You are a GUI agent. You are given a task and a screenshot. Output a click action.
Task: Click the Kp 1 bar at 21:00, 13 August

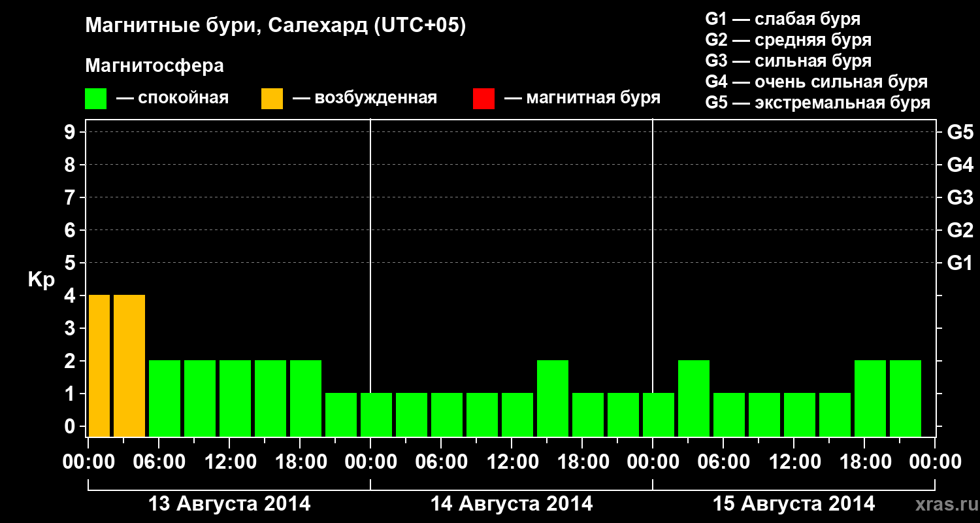pyautogui.click(x=341, y=414)
